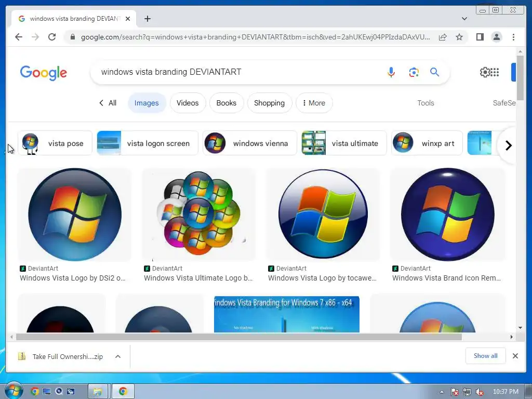Expand the More search filters

(314, 103)
